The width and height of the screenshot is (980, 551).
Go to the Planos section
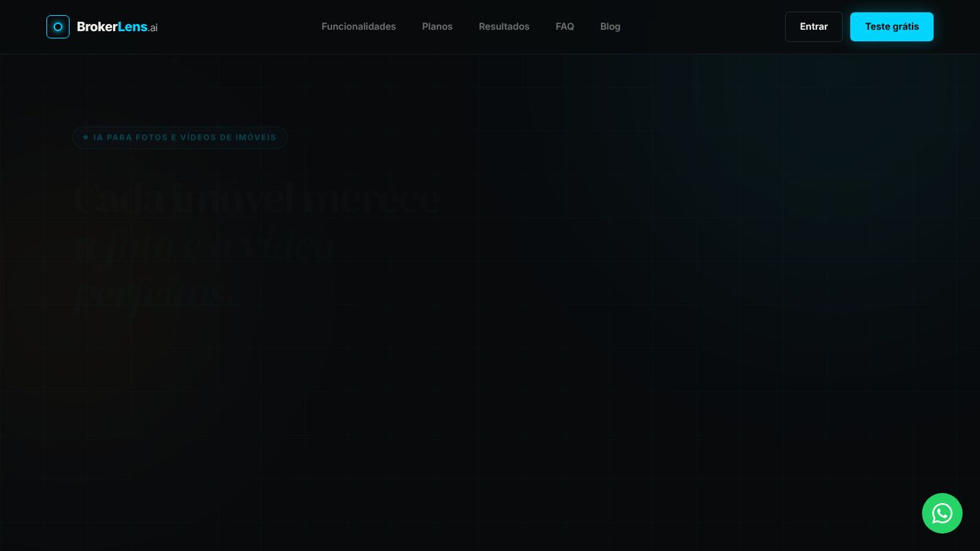[x=437, y=27]
